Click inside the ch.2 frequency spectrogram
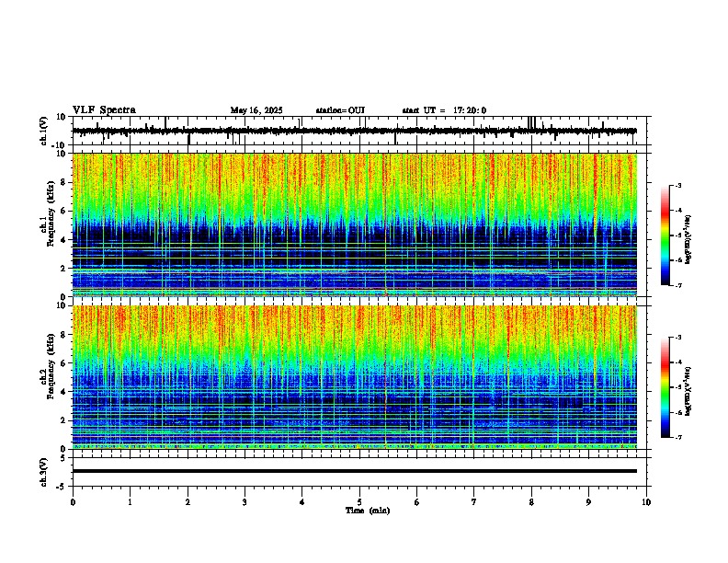 (x=355, y=377)
